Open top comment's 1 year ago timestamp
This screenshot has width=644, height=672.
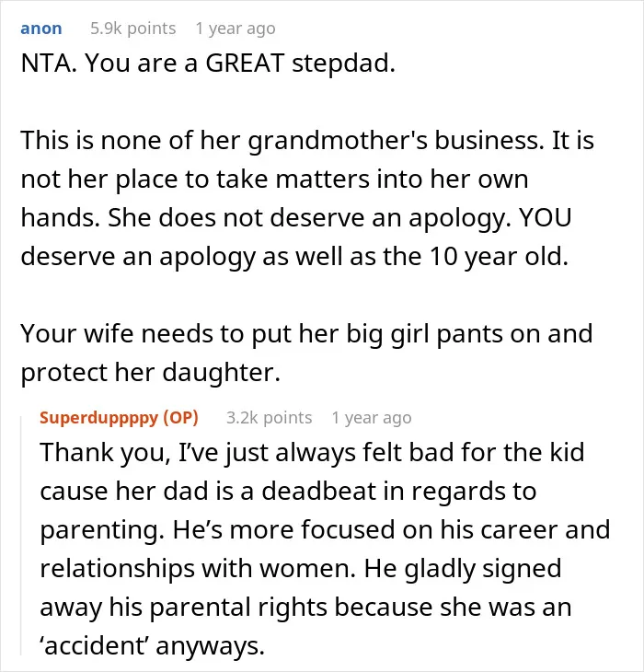tap(236, 29)
